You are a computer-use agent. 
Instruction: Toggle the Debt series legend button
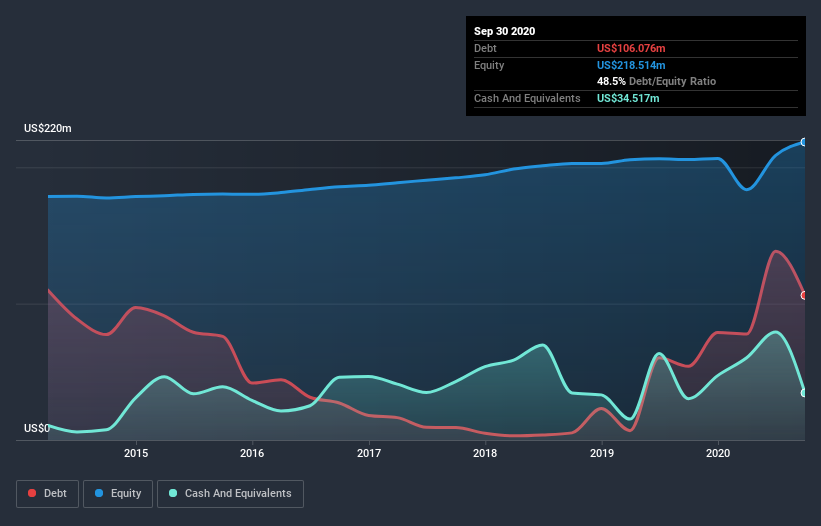47,494
